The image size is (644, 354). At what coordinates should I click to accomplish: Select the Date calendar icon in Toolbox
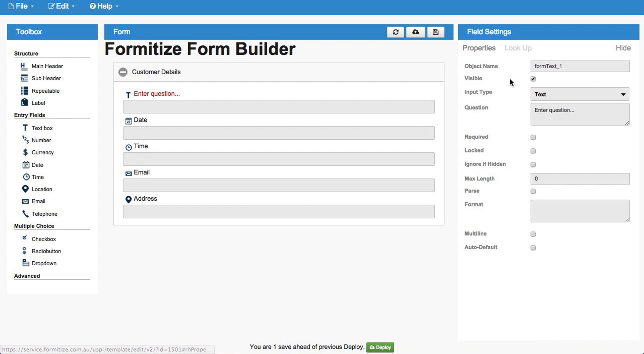[x=26, y=165]
